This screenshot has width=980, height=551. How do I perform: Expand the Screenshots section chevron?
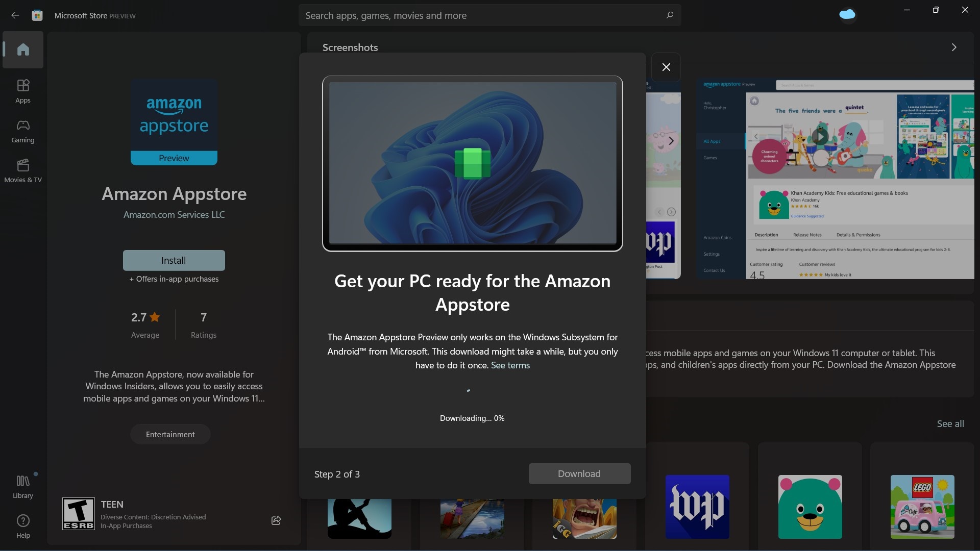953,47
